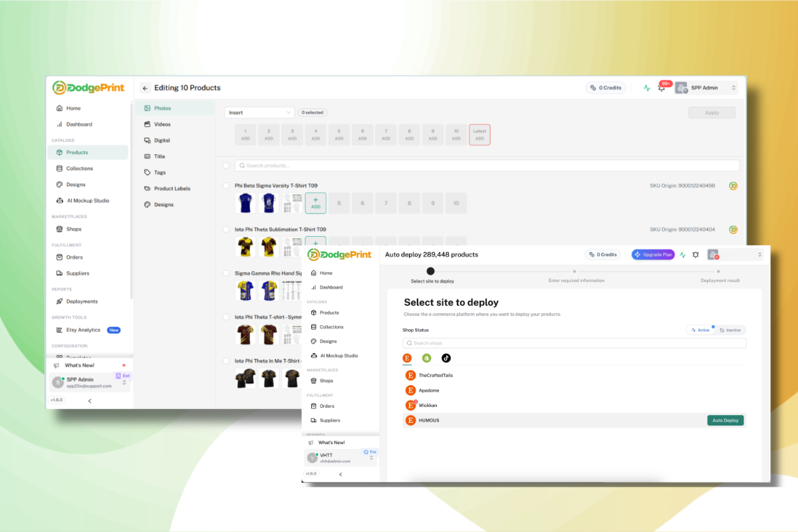The image size is (798, 532).
Task: Click the top-row slot 1 ADD box
Action: tap(245, 135)
